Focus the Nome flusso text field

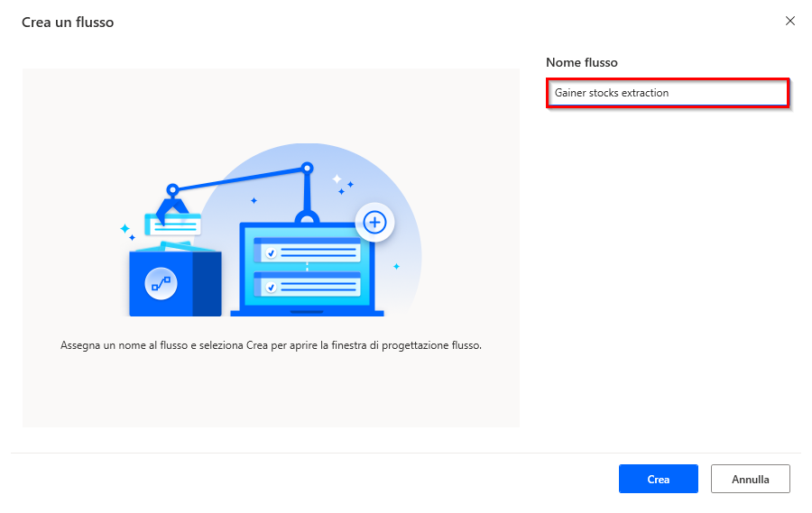[x=668, y=93]
